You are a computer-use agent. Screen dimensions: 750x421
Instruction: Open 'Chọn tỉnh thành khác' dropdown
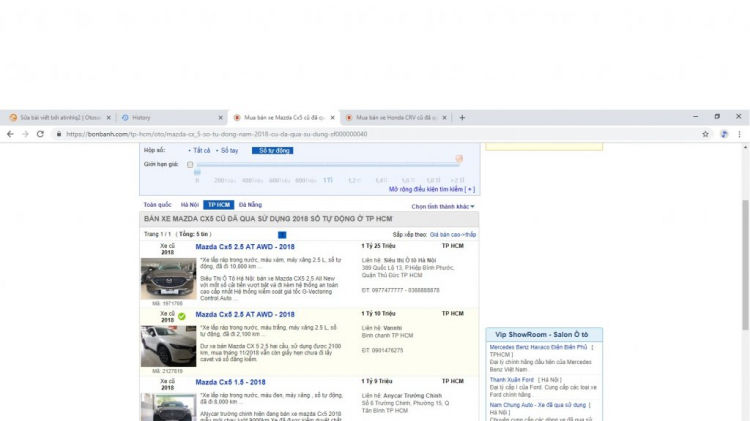click(x=443, y=207)
